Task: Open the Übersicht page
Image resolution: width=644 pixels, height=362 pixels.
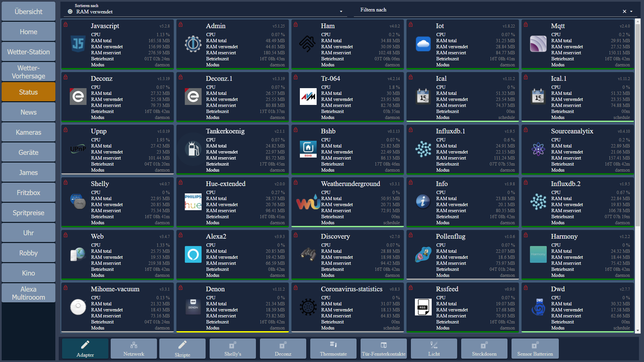Action: pyautogui.click(x=29, y=11)
